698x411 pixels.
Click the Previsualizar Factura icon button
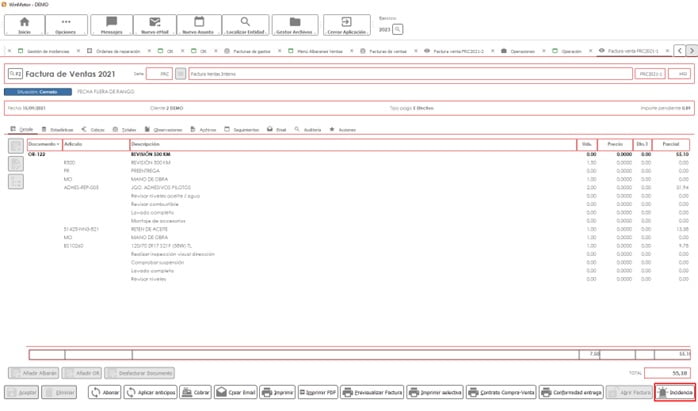[373, 393]
